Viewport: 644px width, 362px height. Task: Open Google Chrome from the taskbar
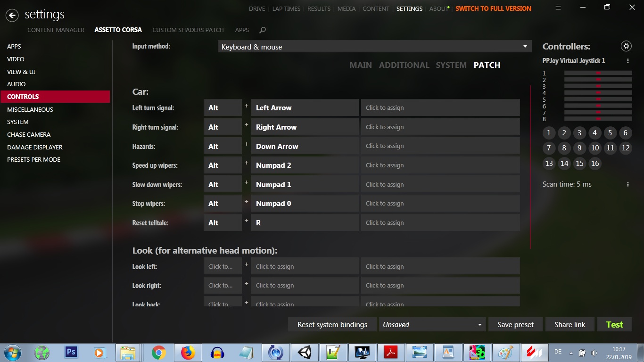click(158, 353)
